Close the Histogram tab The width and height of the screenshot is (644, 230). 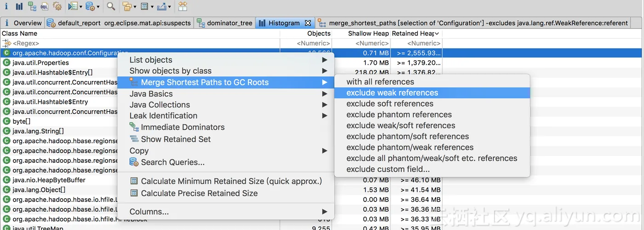point(308,23)
